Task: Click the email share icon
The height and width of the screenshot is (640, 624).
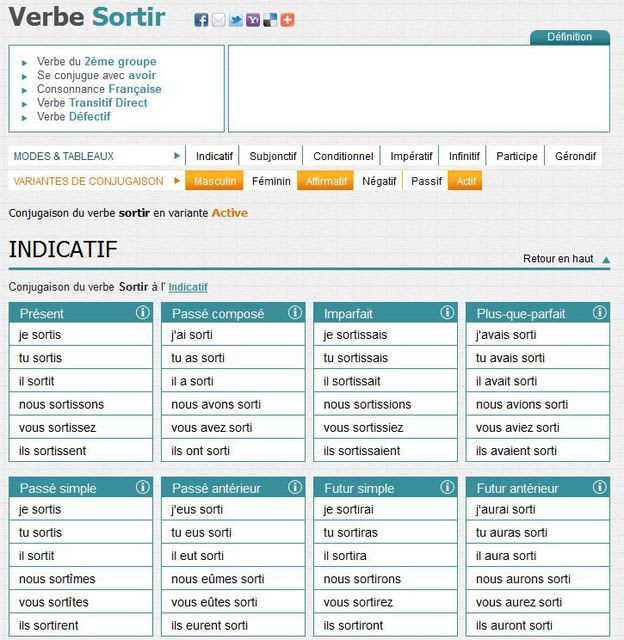Action: click(x=218, y=20)
